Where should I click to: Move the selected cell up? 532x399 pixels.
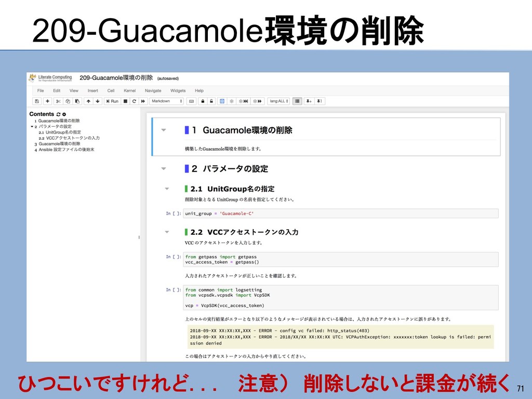pyautogui.click(x=88, y=101)
